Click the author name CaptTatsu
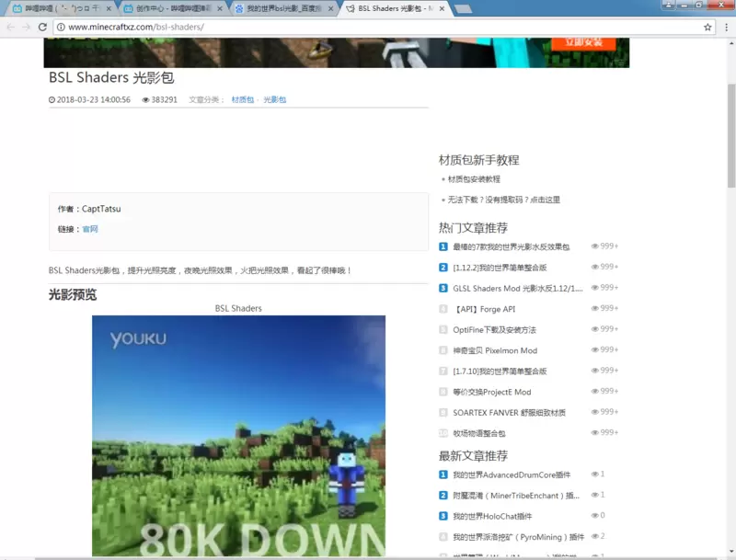 (x=101, y=209)
